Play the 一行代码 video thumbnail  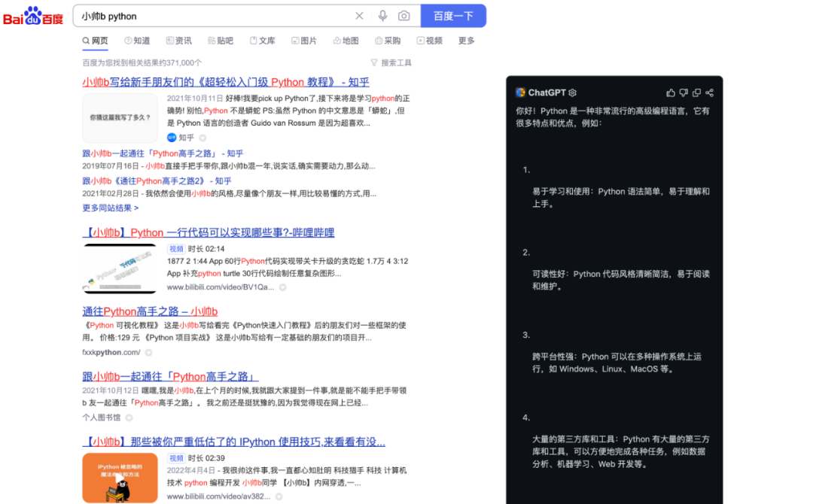120,269
